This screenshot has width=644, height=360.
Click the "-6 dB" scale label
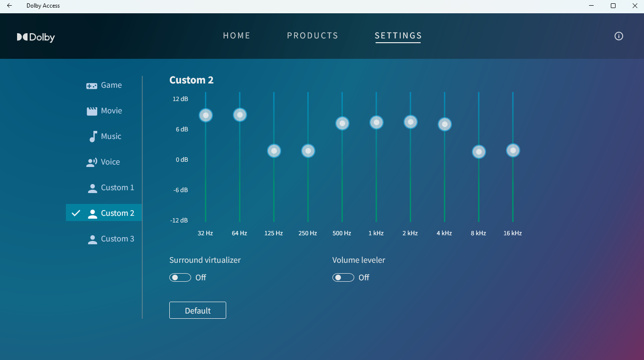181,190
